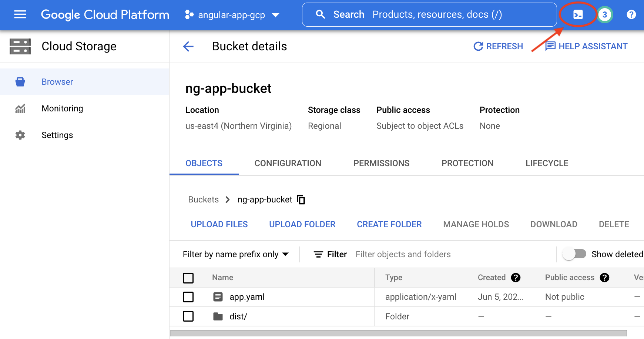
Task: Open the Filter by name prefix only dropdown
Action: [236, 254]
